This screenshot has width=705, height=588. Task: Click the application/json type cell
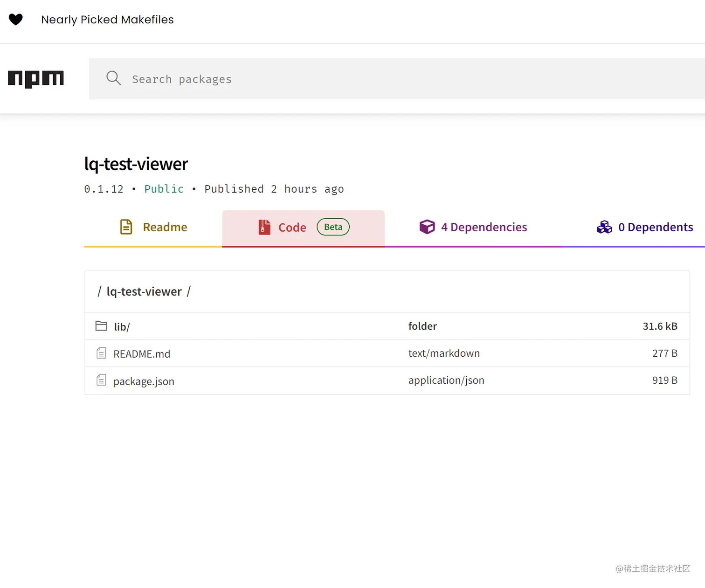[446, 380]
